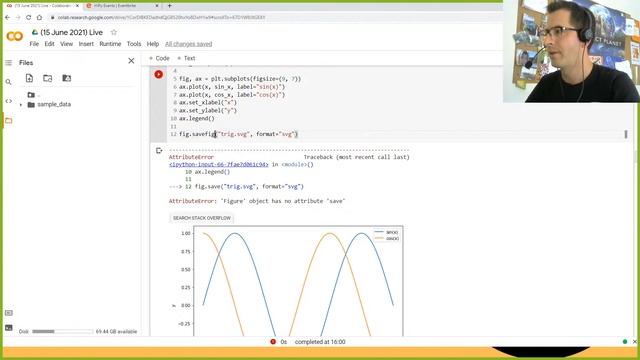
Task: Click in the fig.savefig code line
Action: (238, 134)
